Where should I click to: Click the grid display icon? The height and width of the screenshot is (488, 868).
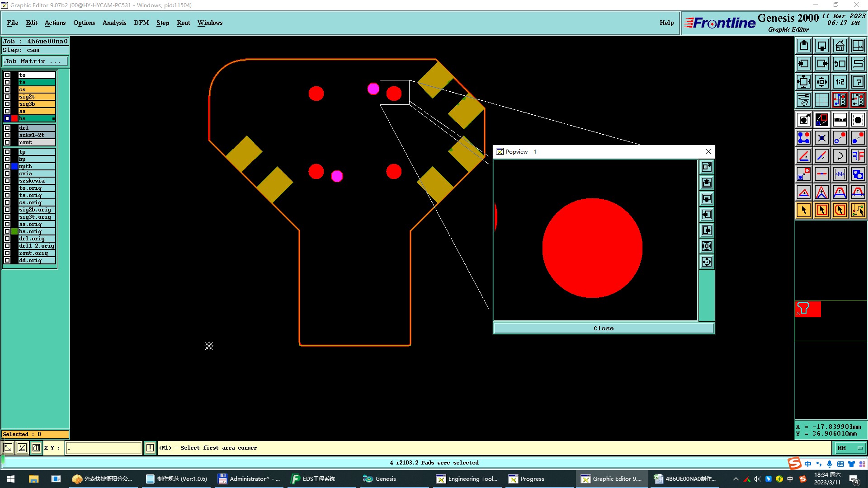point(821,100)
